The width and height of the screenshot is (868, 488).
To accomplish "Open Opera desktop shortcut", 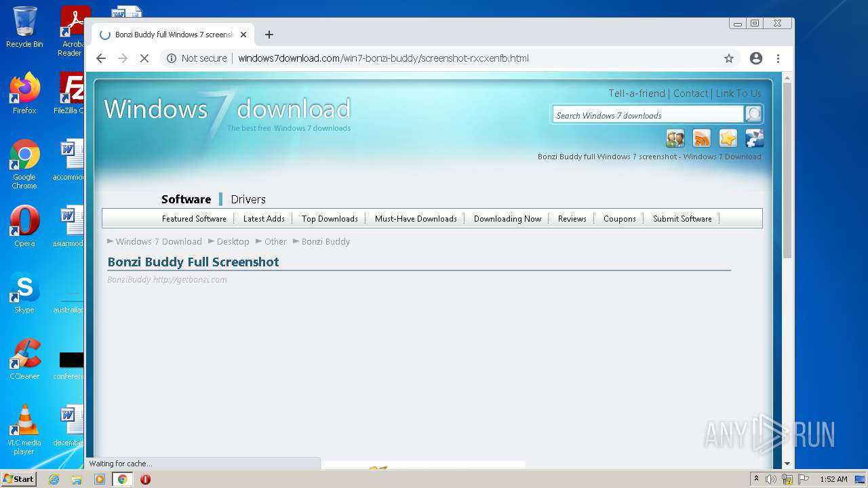I will [24, 226].
